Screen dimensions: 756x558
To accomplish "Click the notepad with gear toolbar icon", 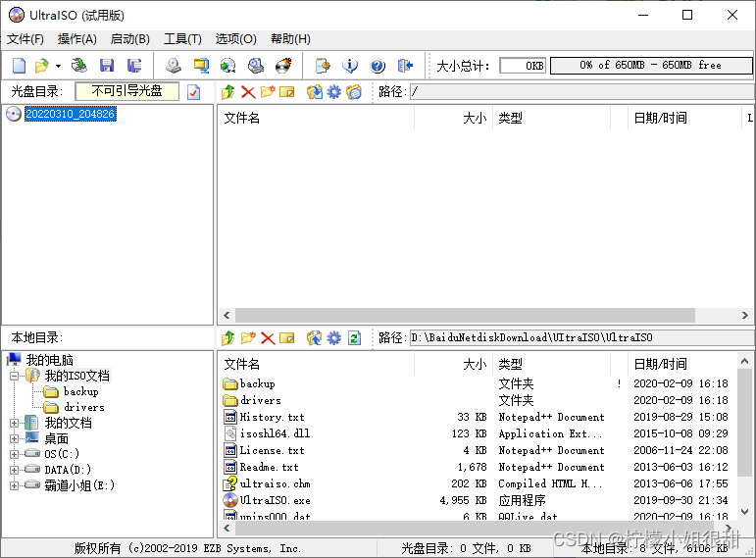I will 323,66.
